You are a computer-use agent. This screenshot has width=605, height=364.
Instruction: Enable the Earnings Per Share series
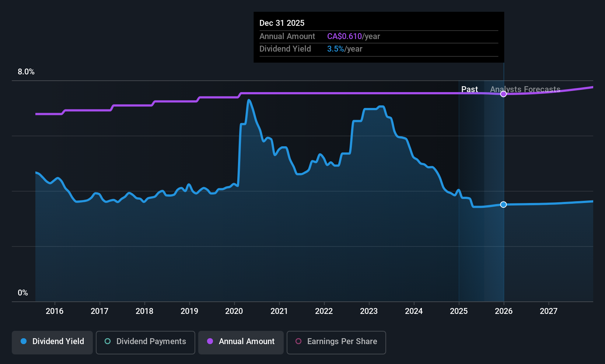(x=336, y=343)
